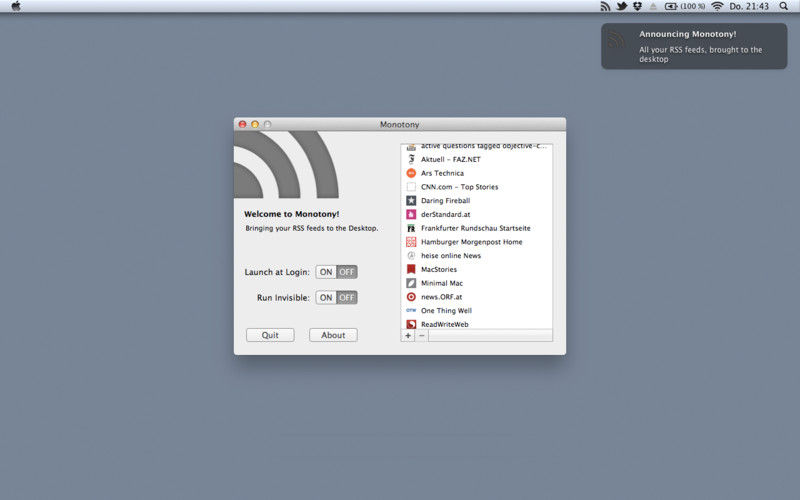Click the news.ORF.at feed icon
Screen dimensions: 800x500
[411, 297]
